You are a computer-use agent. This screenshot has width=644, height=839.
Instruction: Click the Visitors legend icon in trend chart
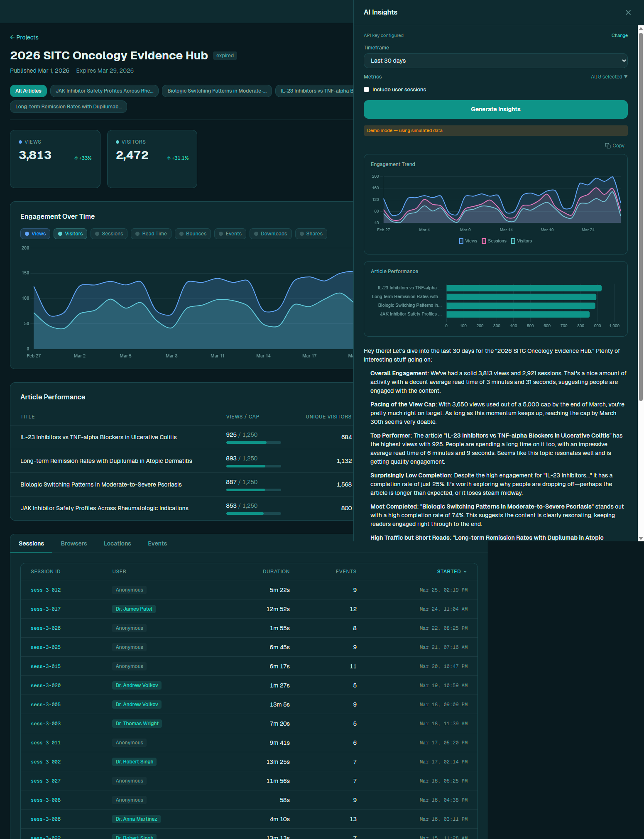tap(513, 241)
